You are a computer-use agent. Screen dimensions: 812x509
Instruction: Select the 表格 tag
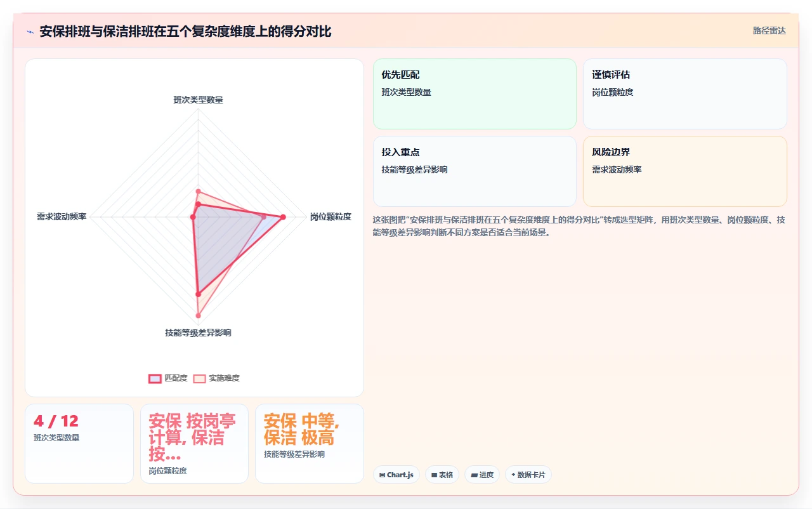click(442, 475)
